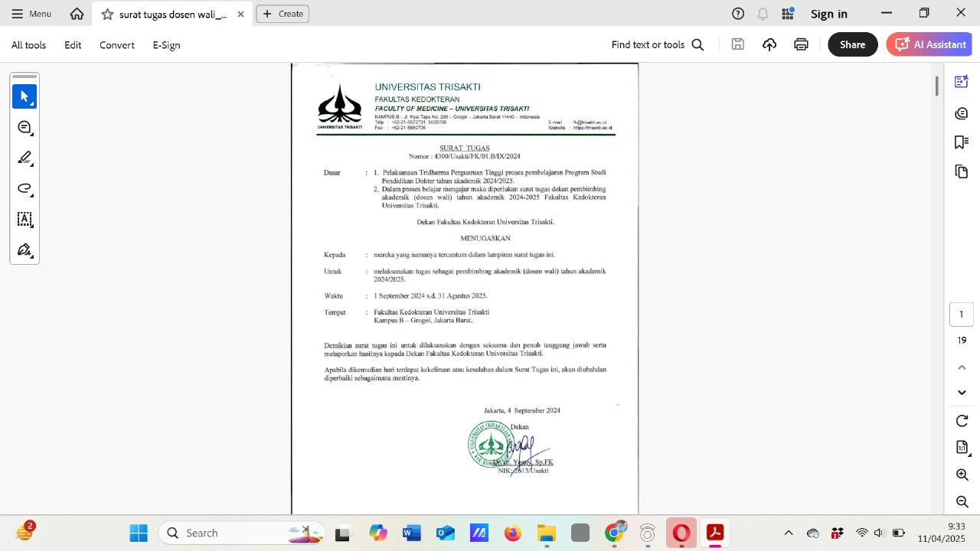Open the Convert tab

[x=117, y=45]
